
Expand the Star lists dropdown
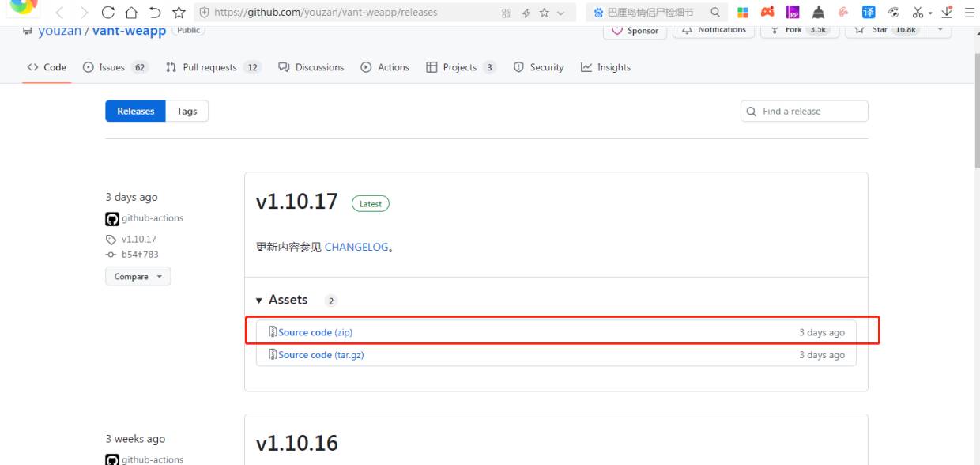coord(940,30)
